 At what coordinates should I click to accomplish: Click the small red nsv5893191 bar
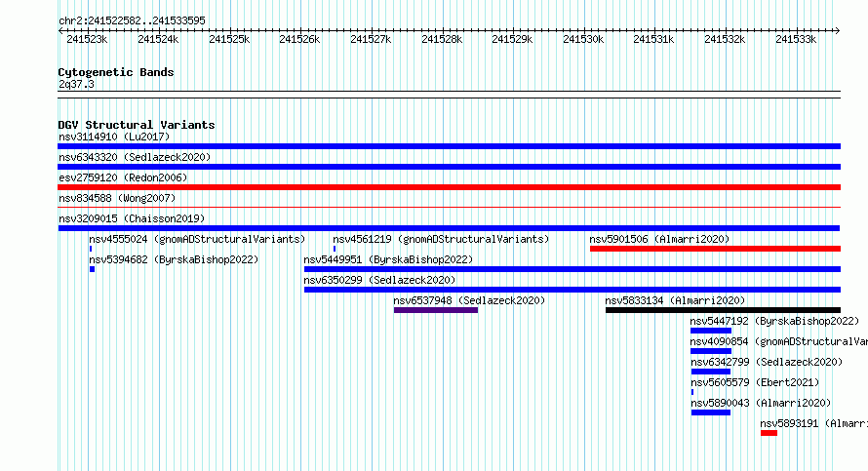coord(769,433)
